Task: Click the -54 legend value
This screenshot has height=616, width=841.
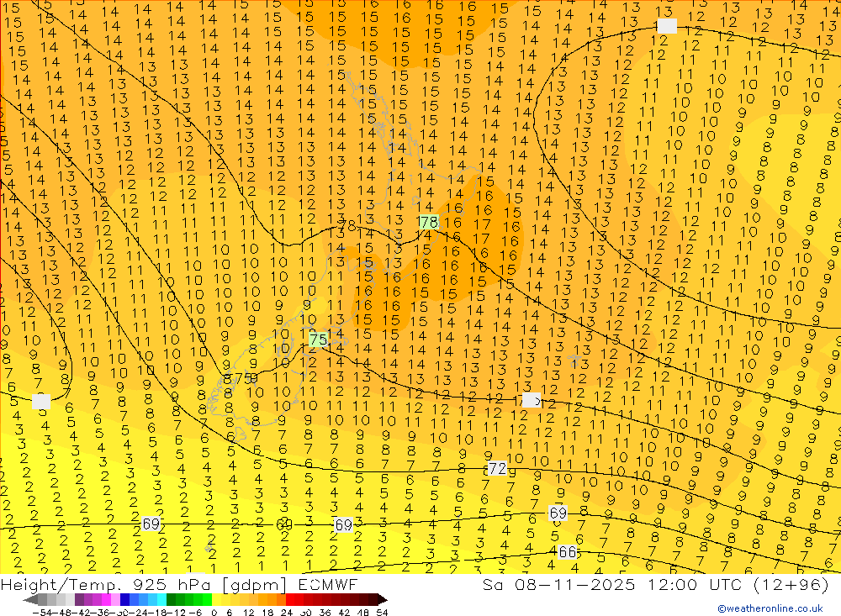Action: [40, 612]
